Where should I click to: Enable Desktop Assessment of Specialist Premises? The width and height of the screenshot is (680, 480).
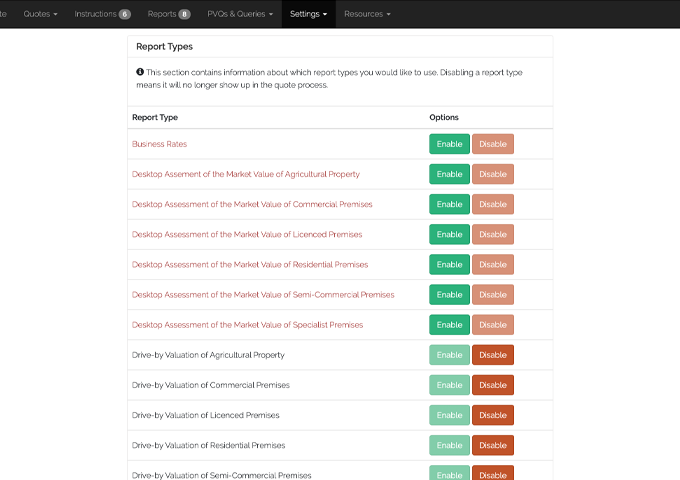tap(449, 325)
